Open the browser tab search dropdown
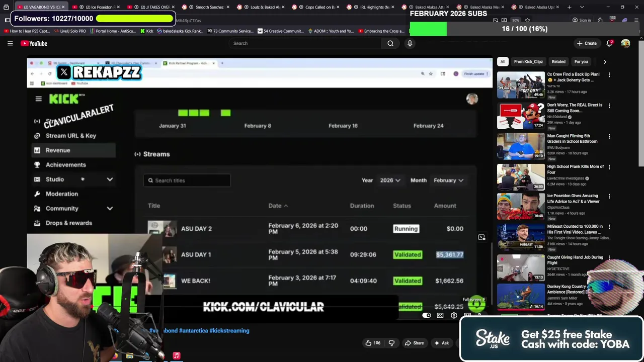Viewport: 644px width, 362px height. coord(582,7)
